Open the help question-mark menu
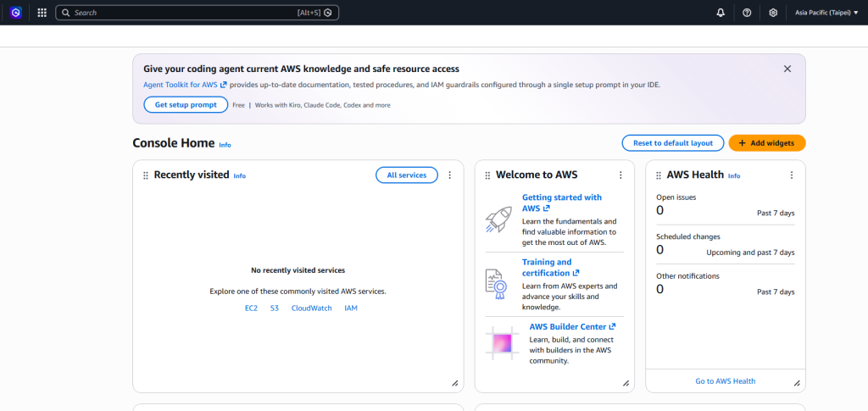The image size is (868, 411). point(747,13)
